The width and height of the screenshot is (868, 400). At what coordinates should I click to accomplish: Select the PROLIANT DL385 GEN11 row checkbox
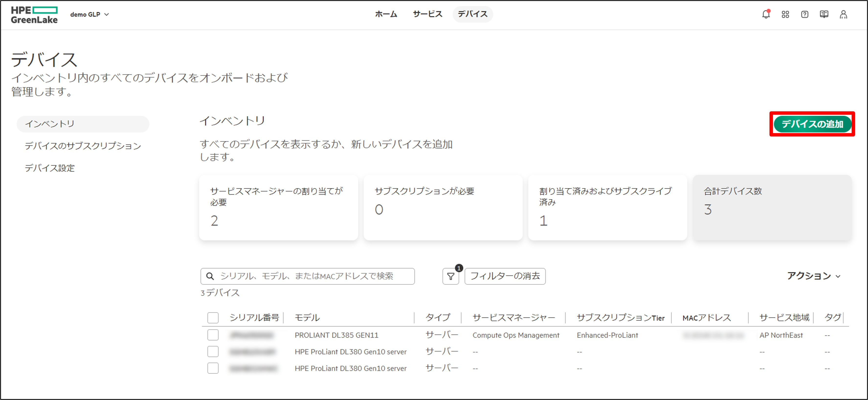213,335
